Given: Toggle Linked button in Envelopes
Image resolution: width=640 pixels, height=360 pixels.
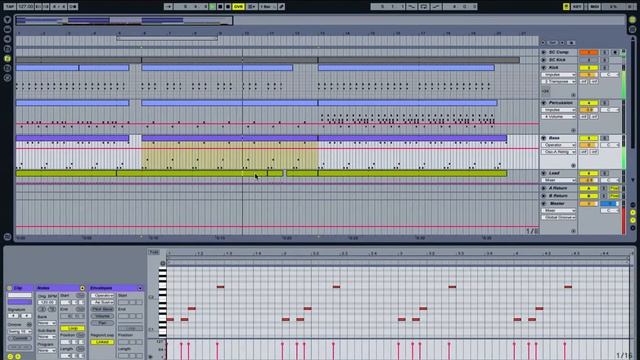Looking at the screenshot, I should pyautogui.click(x=102, y=342).
